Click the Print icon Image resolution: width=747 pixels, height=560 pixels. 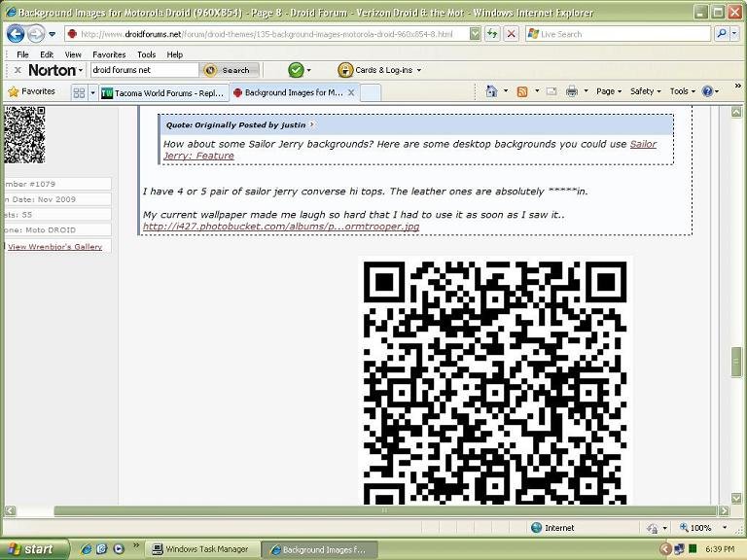pos(572,91)
